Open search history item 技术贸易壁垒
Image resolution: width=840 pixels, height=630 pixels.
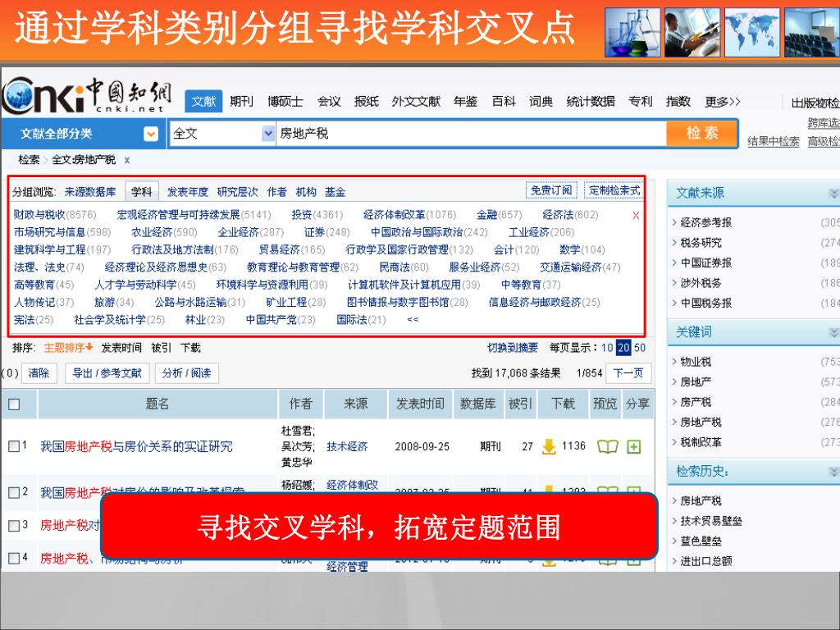(711, 521)
